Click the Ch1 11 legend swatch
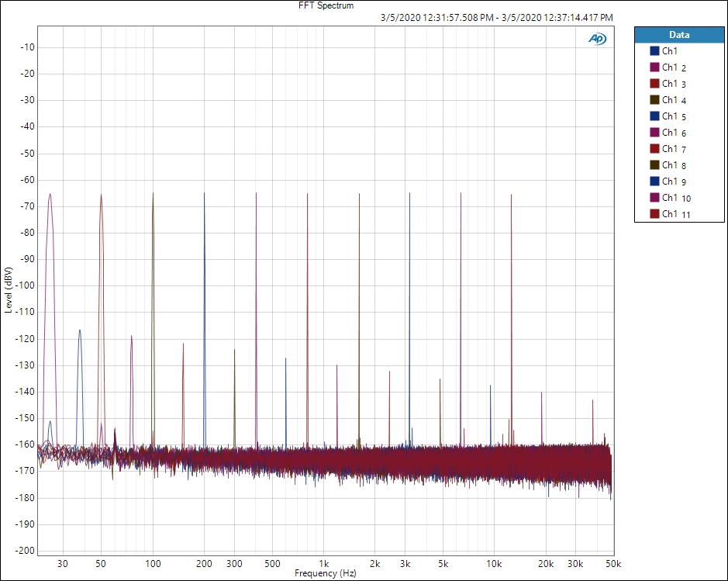This screenshot has height=581, width=728. click(x=654, y=213)
